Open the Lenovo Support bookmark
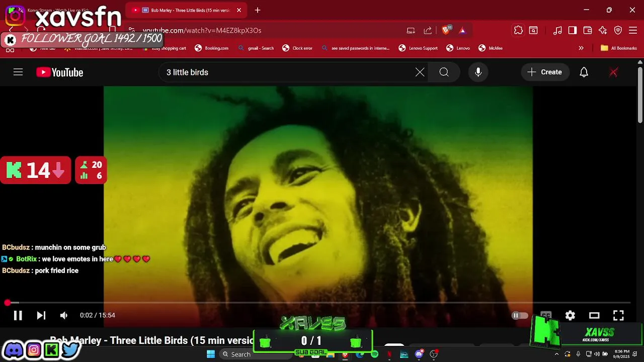 (418, 48)
